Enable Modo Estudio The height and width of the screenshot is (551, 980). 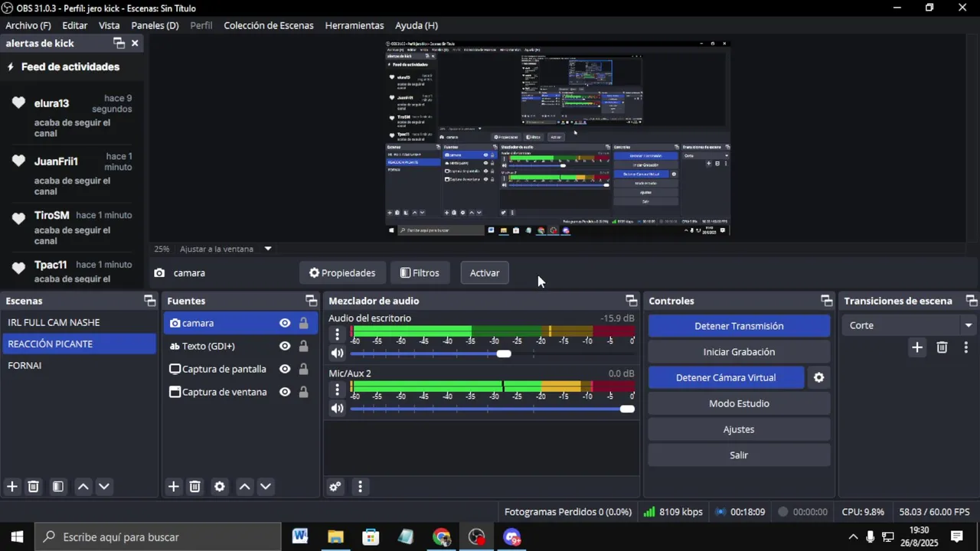(739, 403)
